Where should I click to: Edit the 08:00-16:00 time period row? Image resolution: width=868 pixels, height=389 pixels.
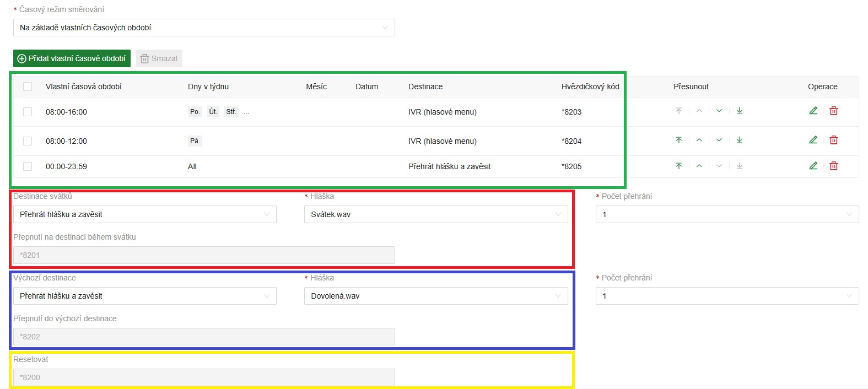813,111
